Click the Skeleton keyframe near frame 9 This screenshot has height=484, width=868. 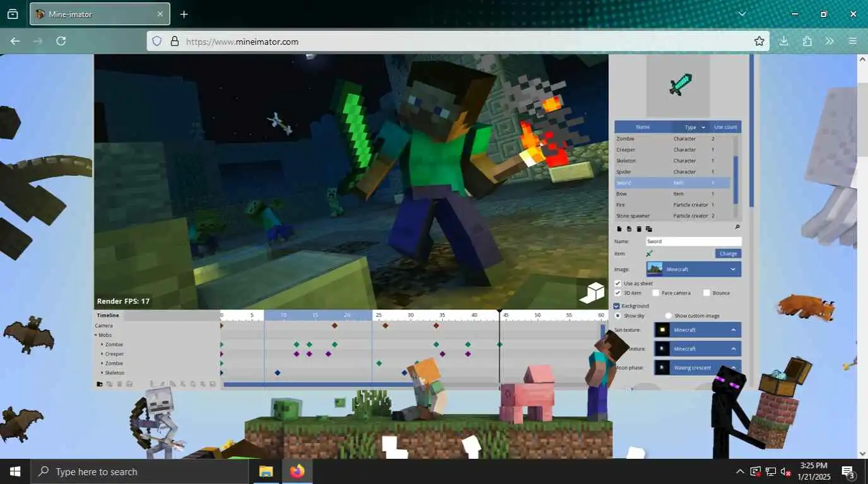(277, 373)
